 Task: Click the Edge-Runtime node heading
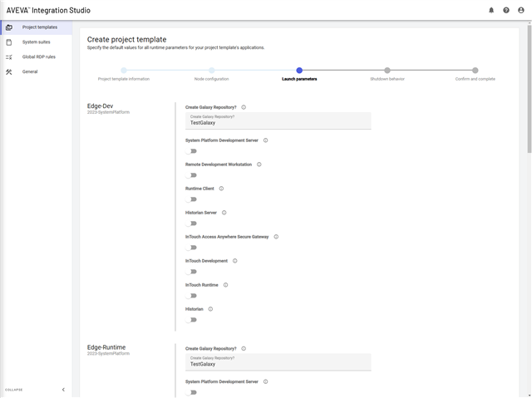click(106, 347)
